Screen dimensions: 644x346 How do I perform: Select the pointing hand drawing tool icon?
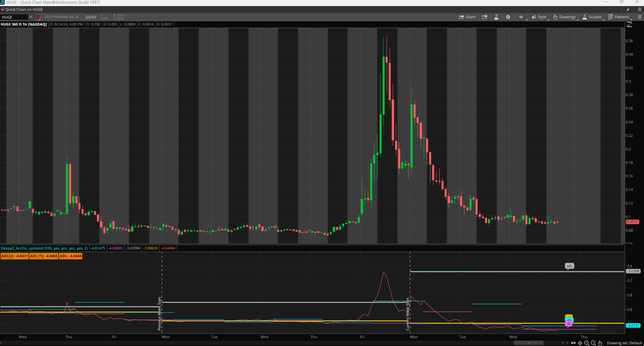click(x=600, y=343)
